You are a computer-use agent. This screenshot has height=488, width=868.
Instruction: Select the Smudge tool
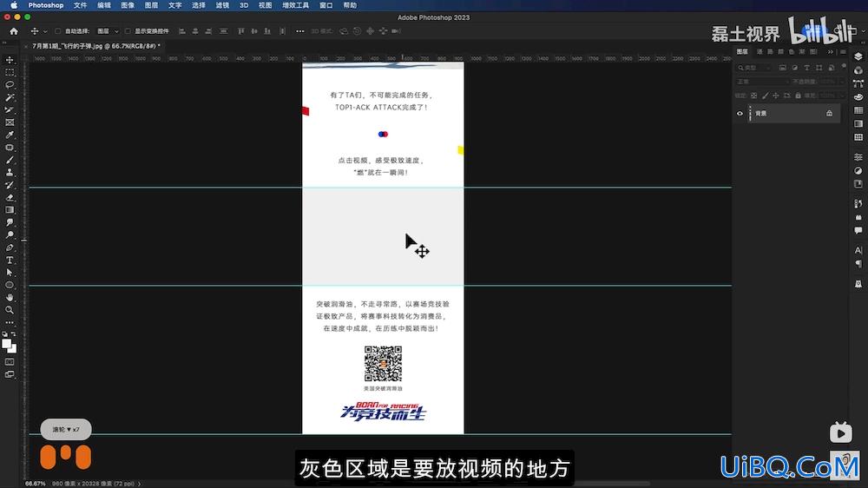tap(10, 222)
